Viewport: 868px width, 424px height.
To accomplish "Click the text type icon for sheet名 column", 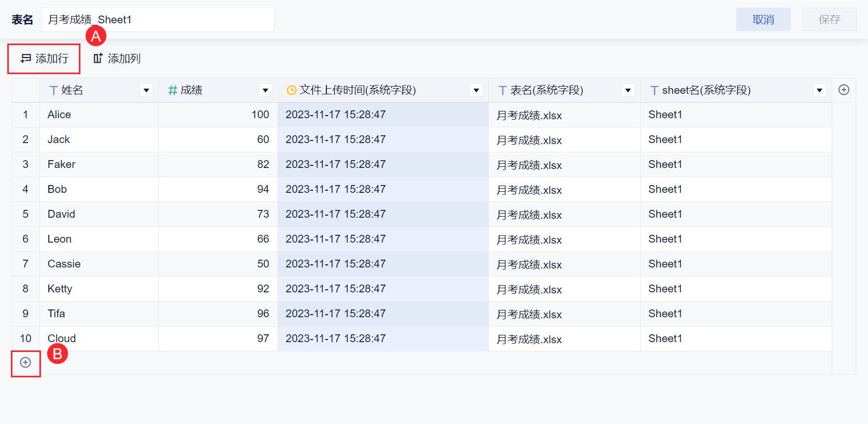I will pos(654,91).
